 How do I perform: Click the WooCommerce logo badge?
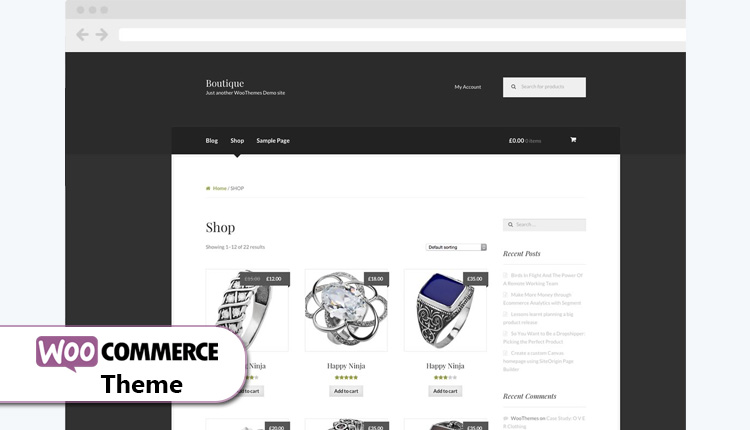point(67,353)
